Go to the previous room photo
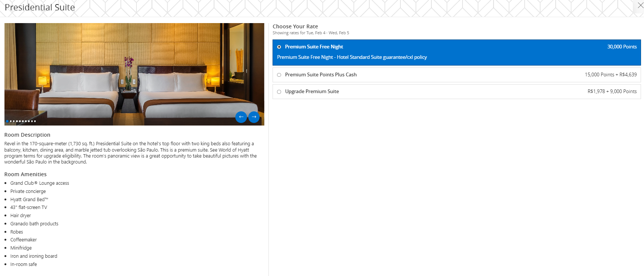 (x=241, y=117)
